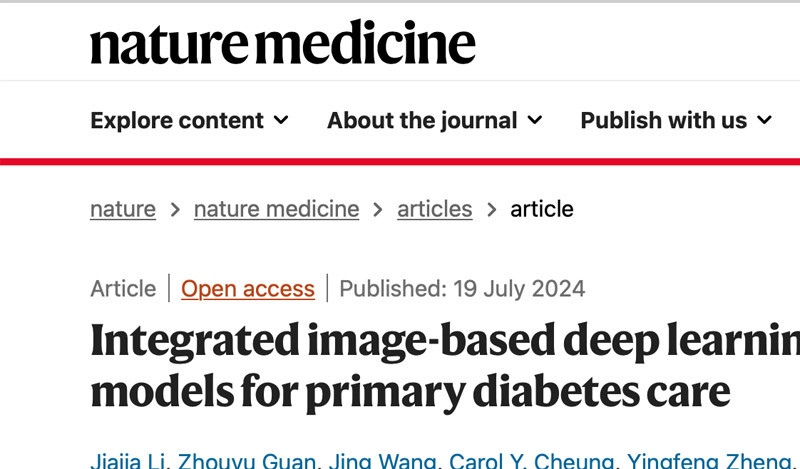Open the Publish with us menu

pos(676,120)
